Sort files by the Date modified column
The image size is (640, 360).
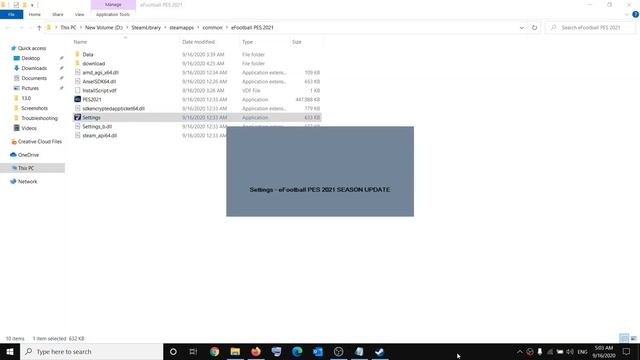pyautogui.click(x=209, y=42)
